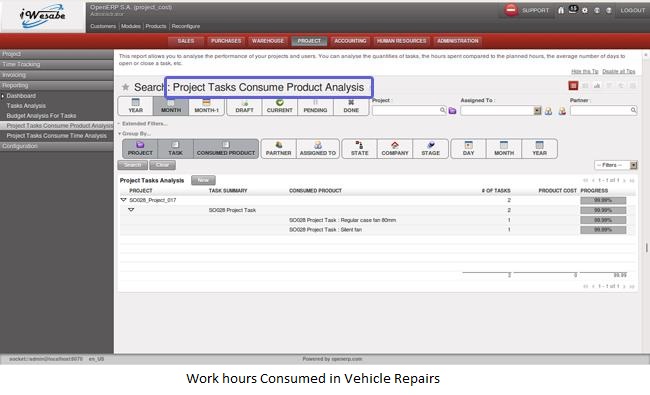
Task: Toggle Group By Consumed Product
Action: pos(226,148)
